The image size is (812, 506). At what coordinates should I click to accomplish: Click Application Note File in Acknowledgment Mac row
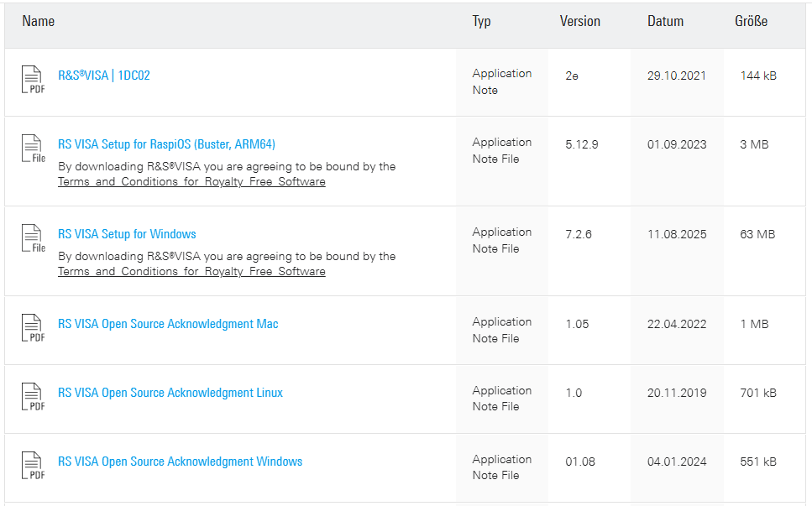502,330
